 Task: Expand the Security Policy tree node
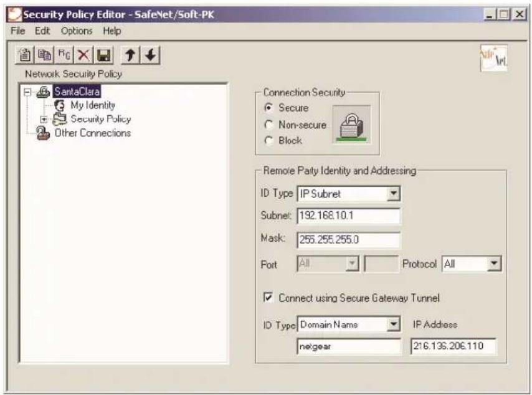pyautogui.click(x=44, y=120)
